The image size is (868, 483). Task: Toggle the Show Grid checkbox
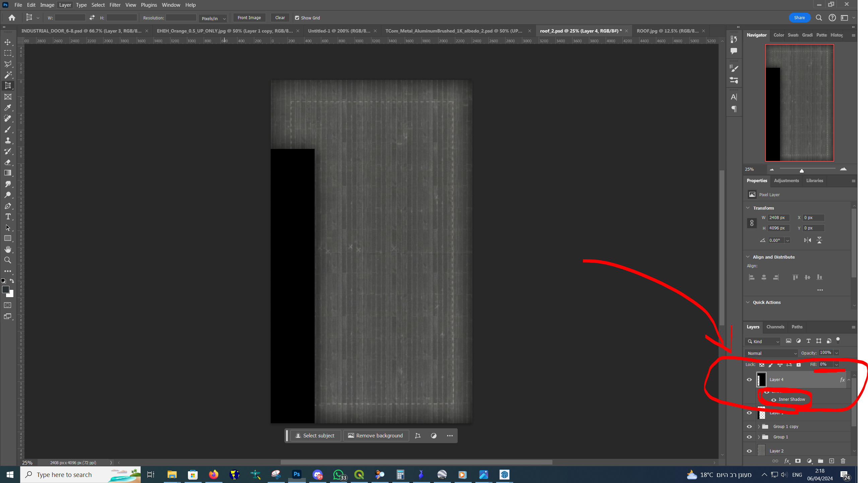click(297, 18)
